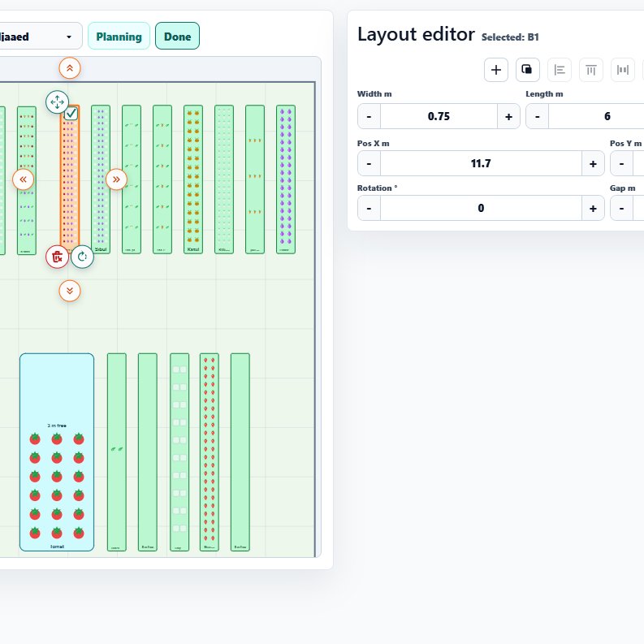Click the move-down double chevron handle
This screenshot has width=644, height=644.
(70, 291)
